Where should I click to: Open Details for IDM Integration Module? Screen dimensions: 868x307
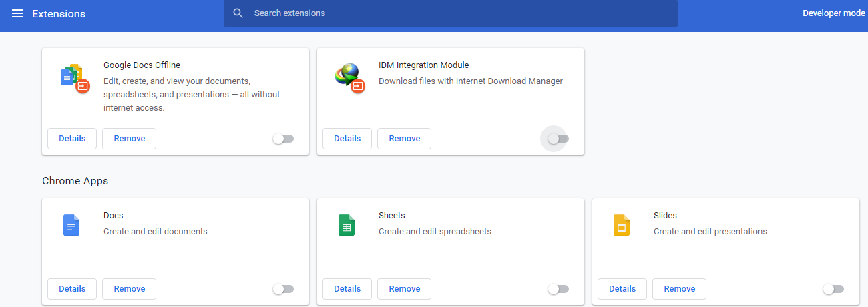click(x=347, y=139)
